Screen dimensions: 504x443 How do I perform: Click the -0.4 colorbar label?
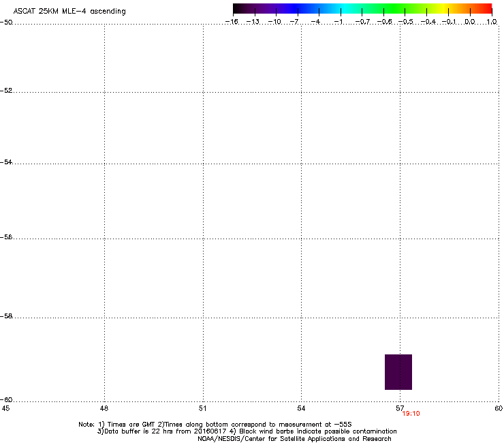click(428, 22)
